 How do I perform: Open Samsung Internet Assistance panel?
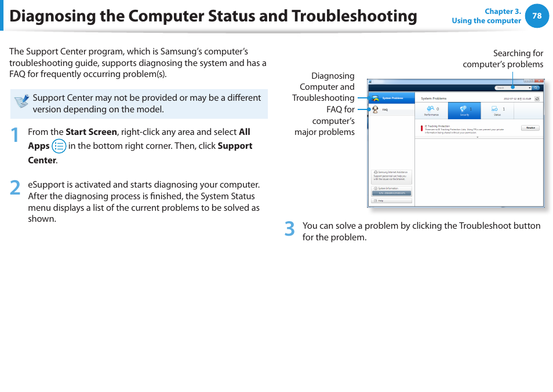(391, 177)
